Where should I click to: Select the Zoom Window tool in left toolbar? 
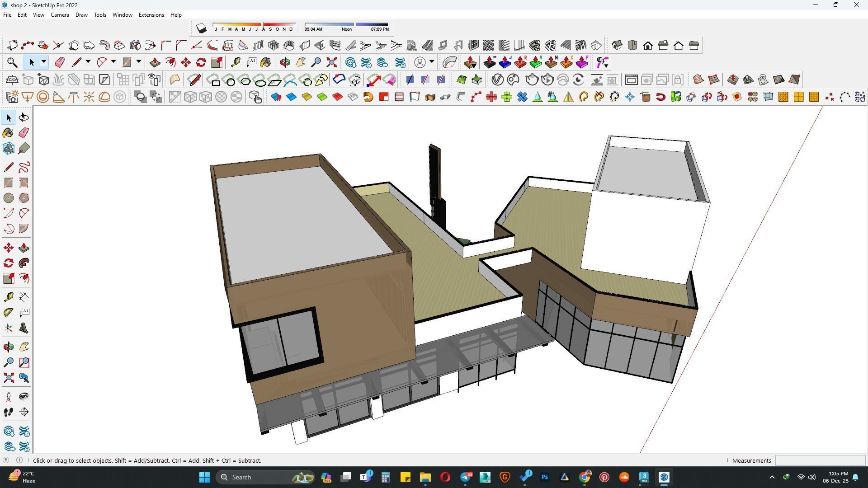[x=24, y=362]
